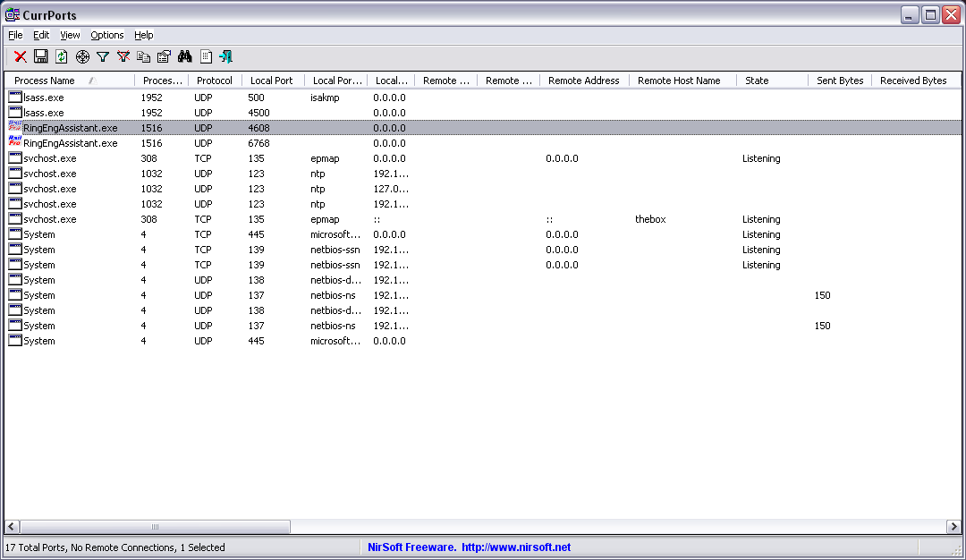Open the View menu
This screenshot has width=966, height=560.
[69, 35]
